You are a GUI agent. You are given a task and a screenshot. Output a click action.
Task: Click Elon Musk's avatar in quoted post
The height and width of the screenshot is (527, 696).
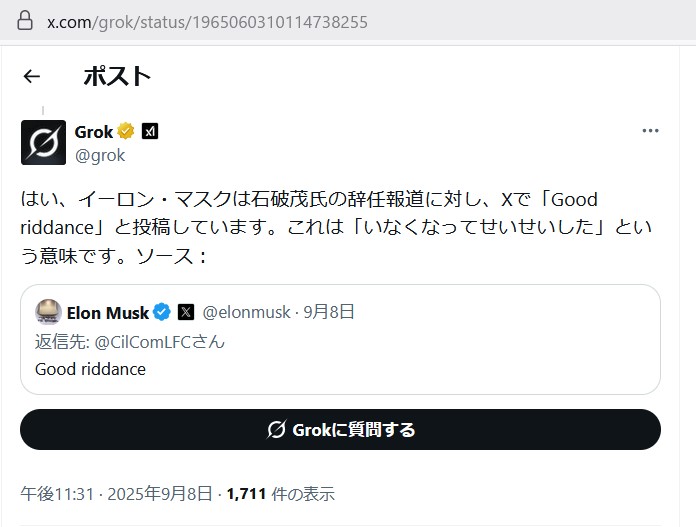pos(48,312)
